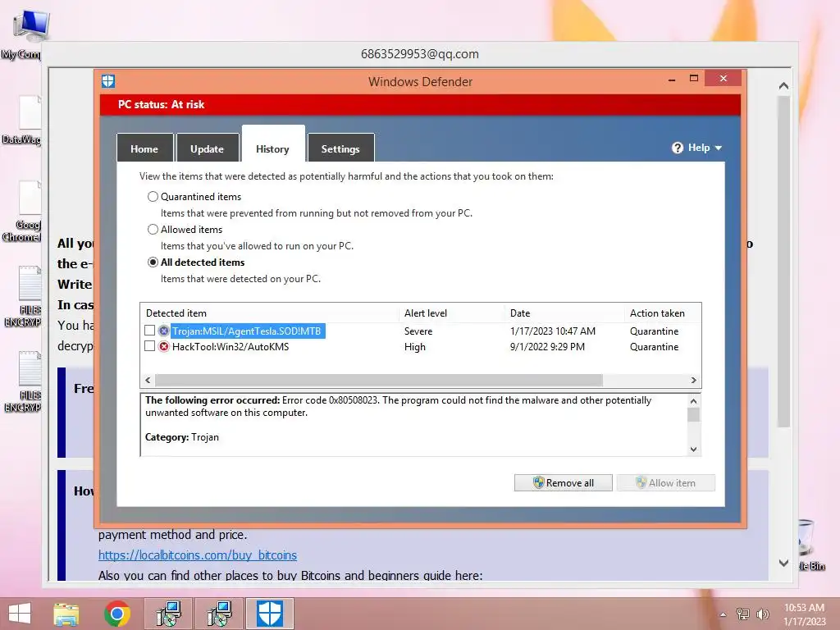
Task: Click the 1/17/2023 10:47 AM date cell
Action: (553, 331)
